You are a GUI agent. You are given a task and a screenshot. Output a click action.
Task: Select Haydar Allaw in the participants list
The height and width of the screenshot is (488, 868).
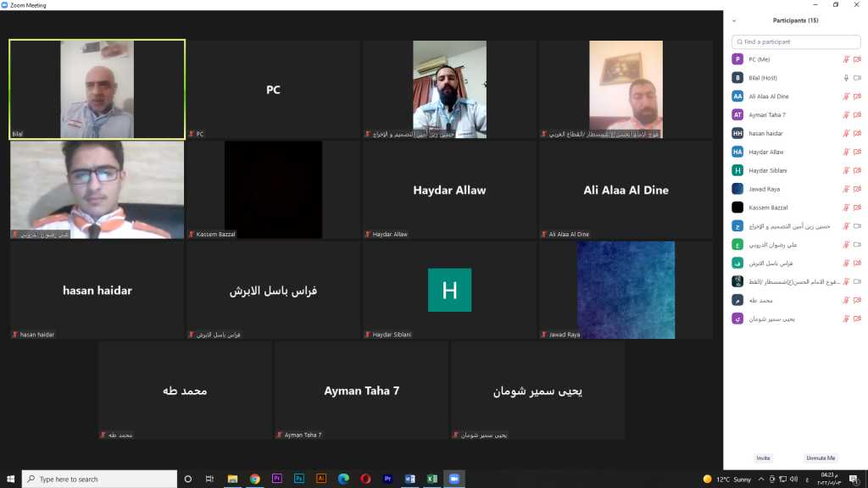(x=766, y=152)
